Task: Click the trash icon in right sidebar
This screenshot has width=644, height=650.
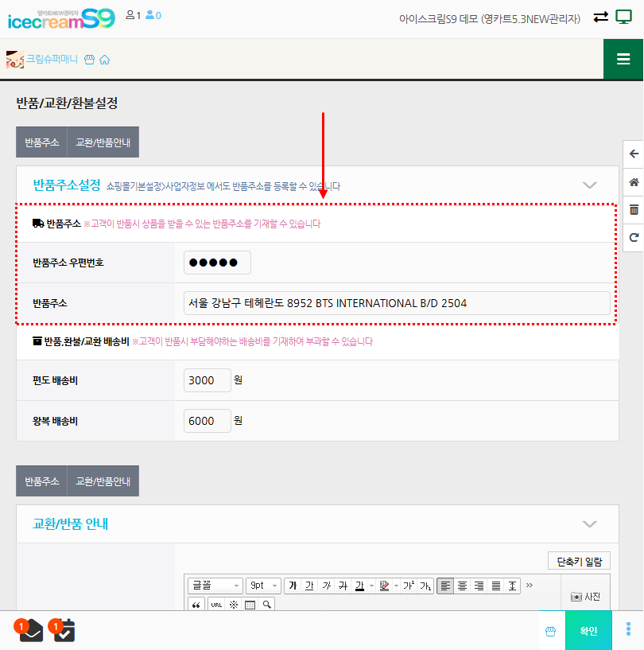Action: 634,210
